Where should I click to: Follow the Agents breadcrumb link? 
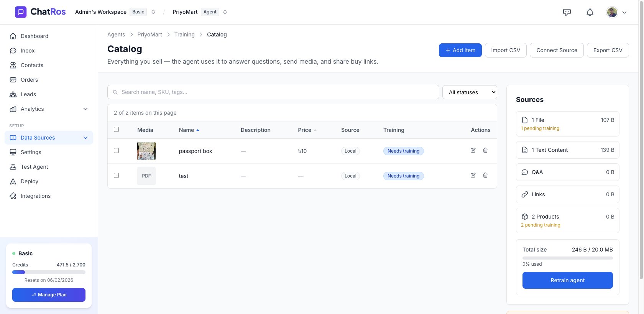116,35
